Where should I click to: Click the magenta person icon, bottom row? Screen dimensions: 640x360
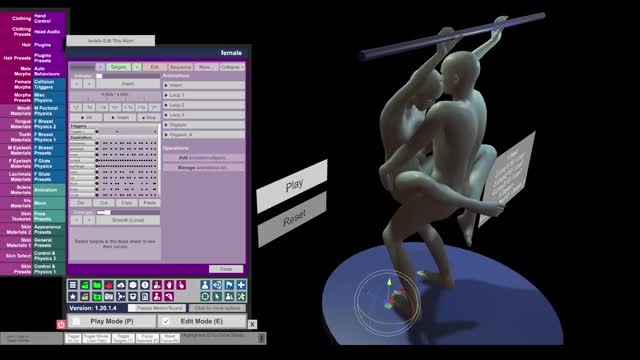tap(157, 297)
